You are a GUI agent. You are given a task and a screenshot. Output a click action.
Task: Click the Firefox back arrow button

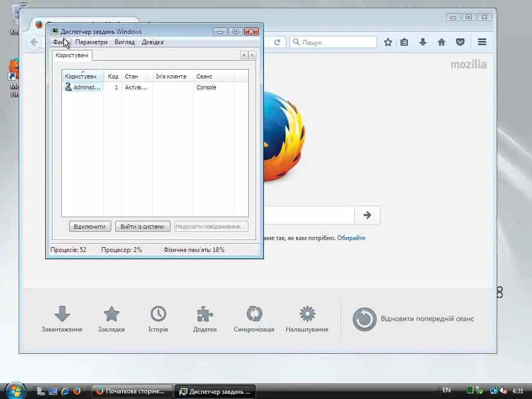(34, 42)
